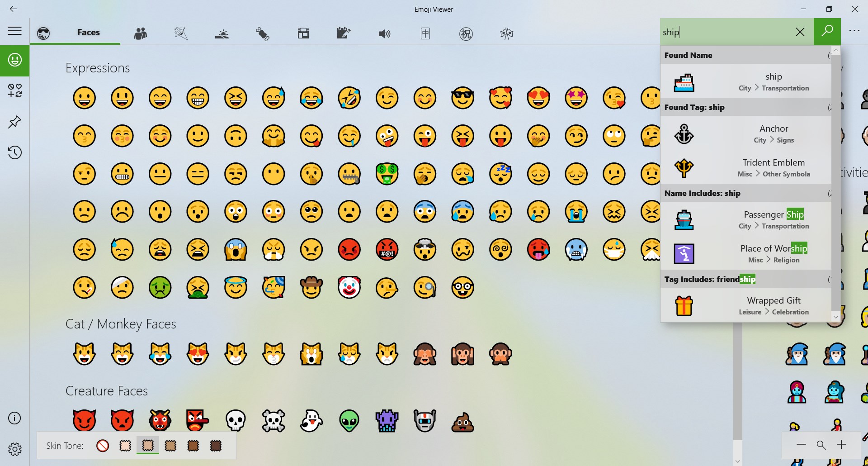Clear the search text with the X
868x466 pixels.
800,32
